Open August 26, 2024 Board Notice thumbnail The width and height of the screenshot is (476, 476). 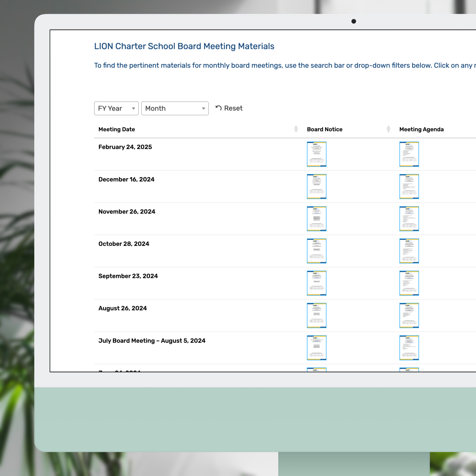tap(316, 315)
